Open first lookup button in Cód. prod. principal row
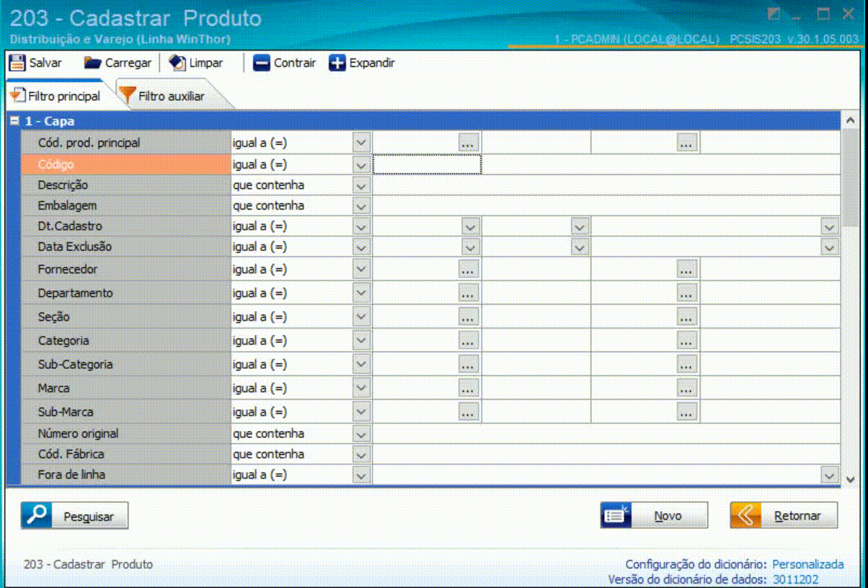Screen dimensions: 868x588 coord(469,143)
